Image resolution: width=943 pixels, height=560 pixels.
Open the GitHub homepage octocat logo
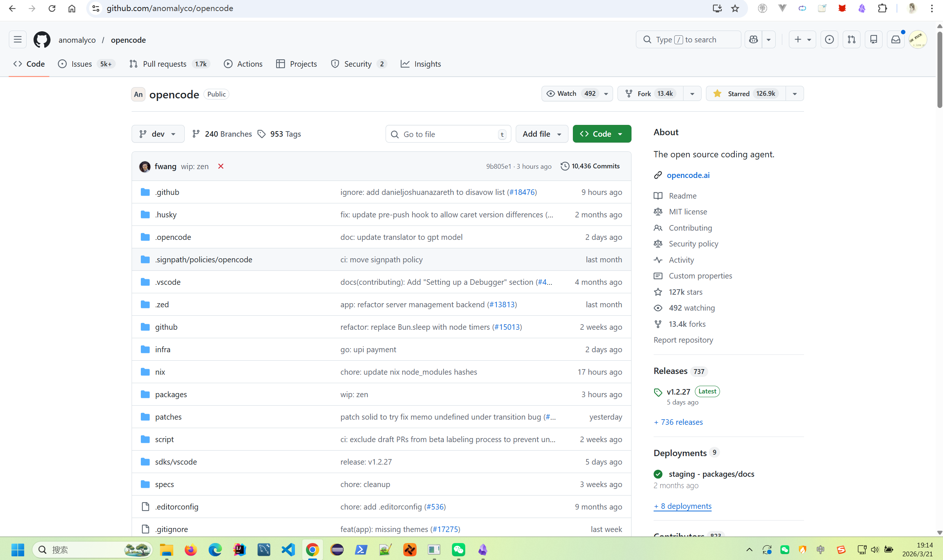coord(42,40)
